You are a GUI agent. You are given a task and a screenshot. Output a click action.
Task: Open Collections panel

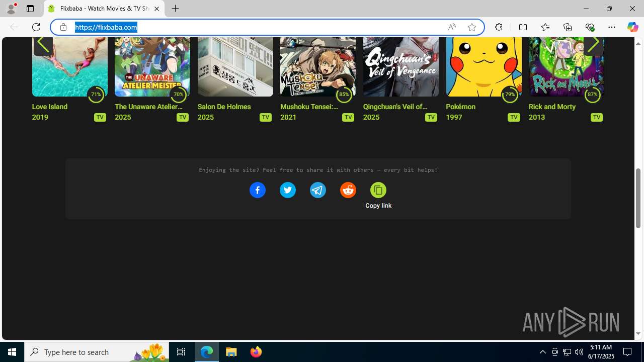click(568, 27)
